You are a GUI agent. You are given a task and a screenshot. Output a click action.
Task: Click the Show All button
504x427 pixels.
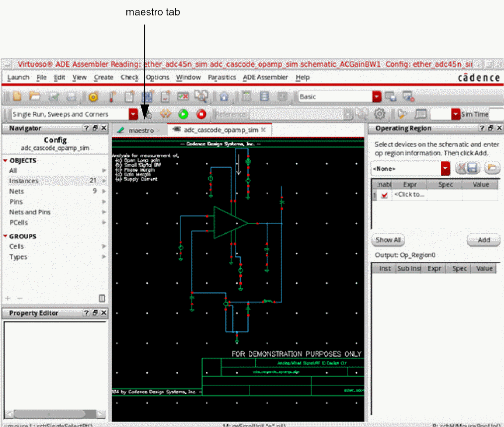click(388, 240)
